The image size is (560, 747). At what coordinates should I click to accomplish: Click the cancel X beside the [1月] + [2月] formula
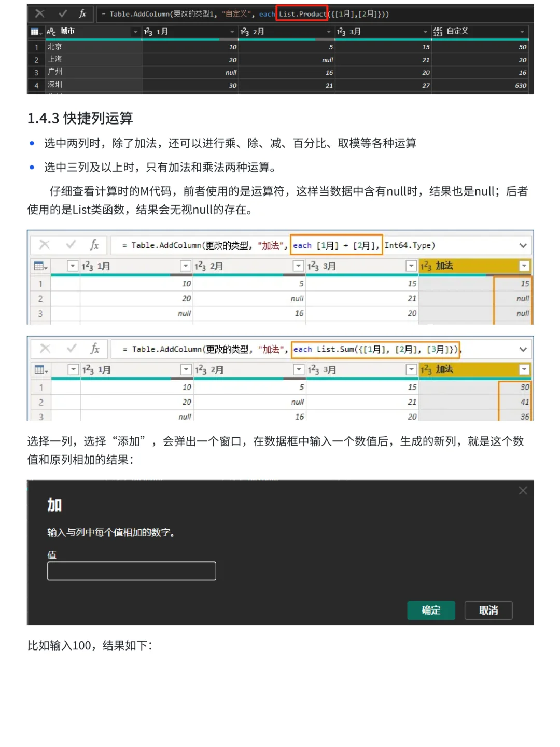point(45,245)
